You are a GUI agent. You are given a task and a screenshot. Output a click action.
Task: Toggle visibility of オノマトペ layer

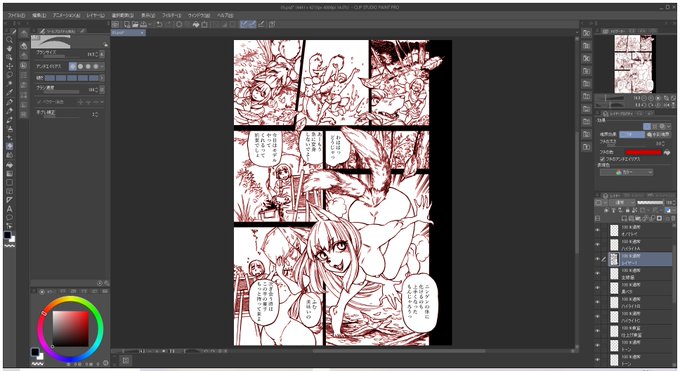point(598,230)
